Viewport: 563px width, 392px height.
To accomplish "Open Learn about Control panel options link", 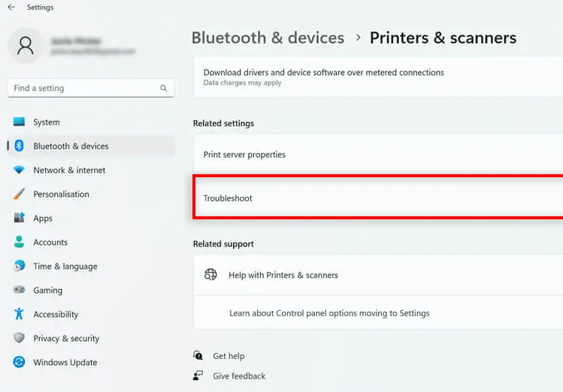I will tap(329, 313).
